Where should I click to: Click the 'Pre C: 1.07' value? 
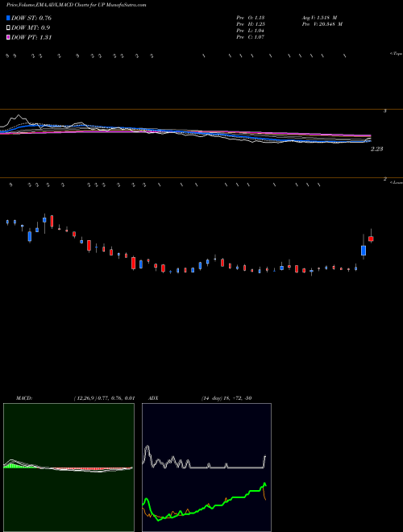251,37
